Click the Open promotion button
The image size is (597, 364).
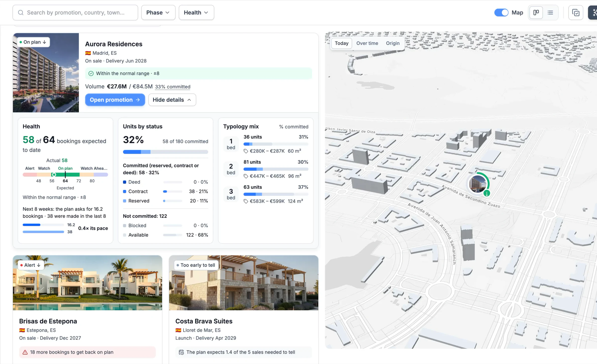pos(115,100)
